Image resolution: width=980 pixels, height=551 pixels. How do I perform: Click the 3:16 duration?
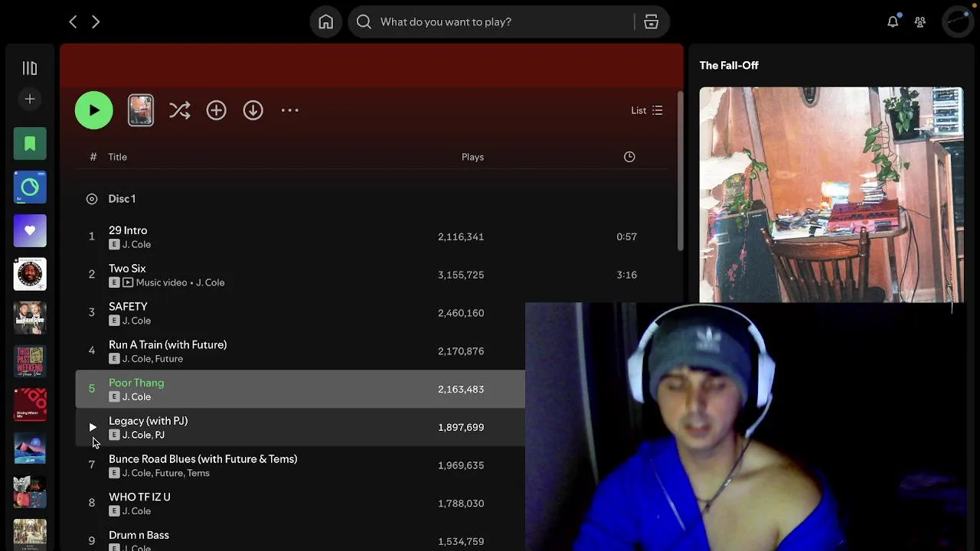627,275
